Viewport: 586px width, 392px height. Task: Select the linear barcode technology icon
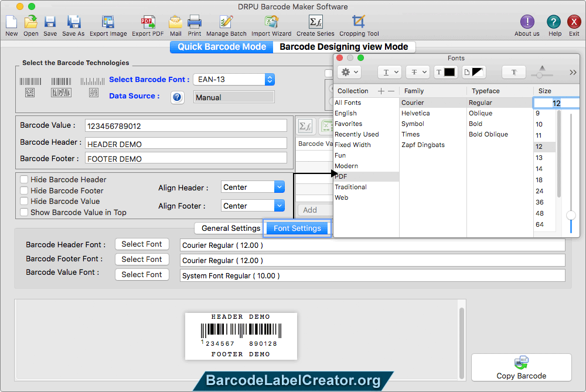coord(30,87)
